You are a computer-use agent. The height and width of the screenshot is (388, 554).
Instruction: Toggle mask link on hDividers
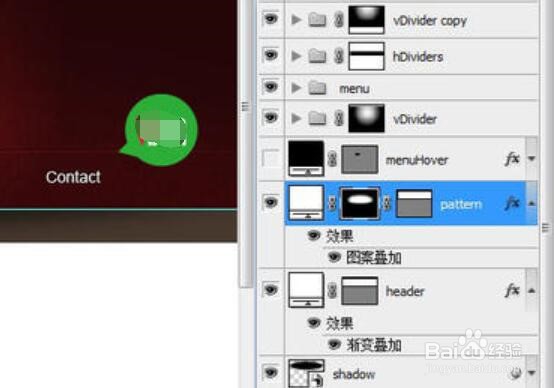coord(338,56)
